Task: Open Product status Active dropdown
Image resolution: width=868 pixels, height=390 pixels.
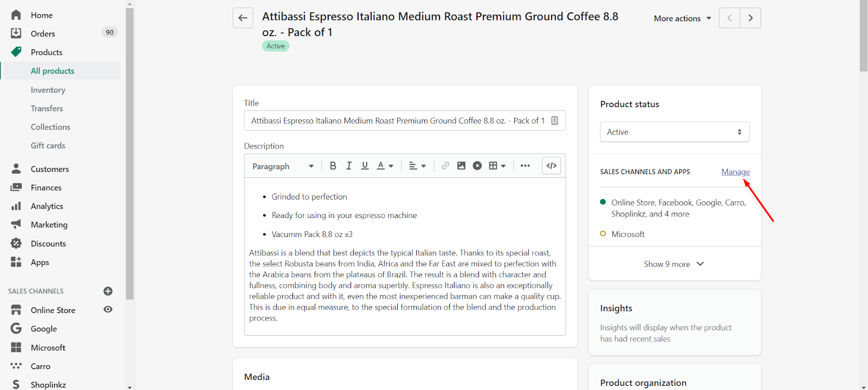Action: 674,132
